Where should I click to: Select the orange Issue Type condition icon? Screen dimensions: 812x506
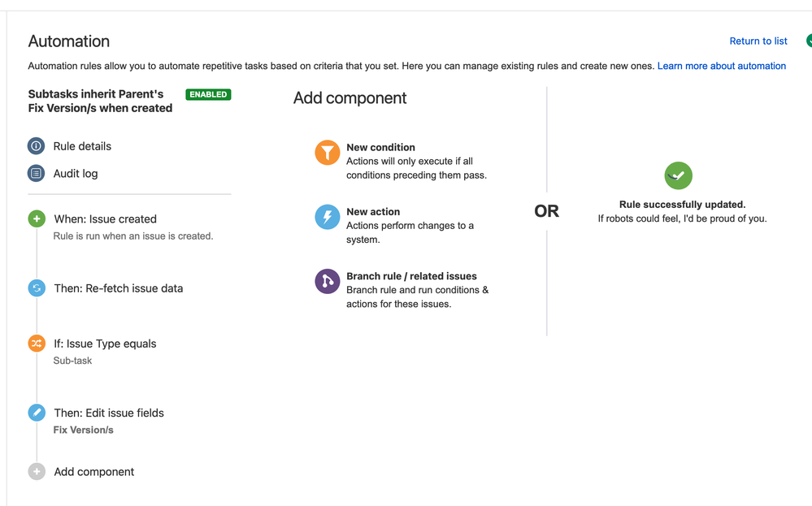pos(37,344)
